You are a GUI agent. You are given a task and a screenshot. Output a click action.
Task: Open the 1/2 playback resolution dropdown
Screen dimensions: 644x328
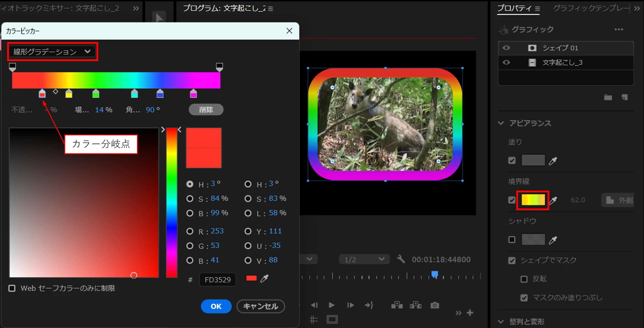(364, 259)
